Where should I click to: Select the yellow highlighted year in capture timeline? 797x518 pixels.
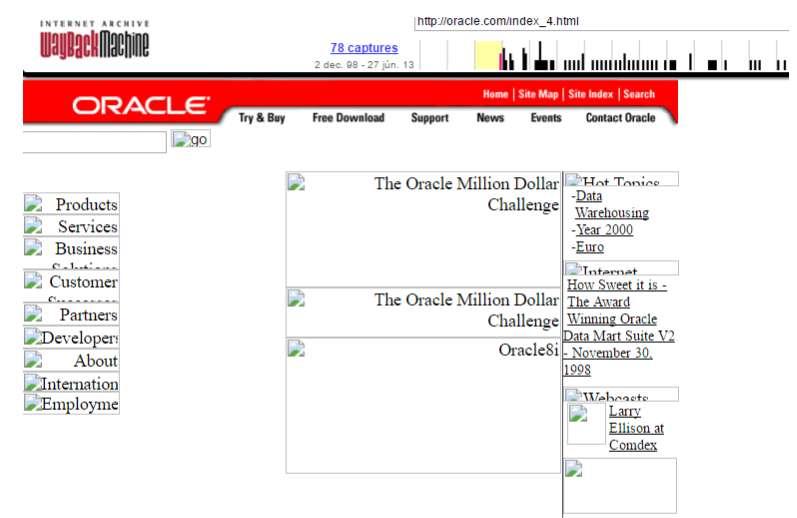(488, 56)
